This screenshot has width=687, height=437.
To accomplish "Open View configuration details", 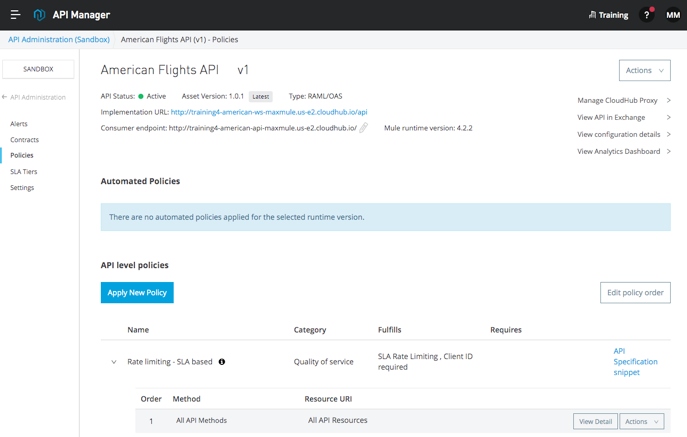I will 624,135.
